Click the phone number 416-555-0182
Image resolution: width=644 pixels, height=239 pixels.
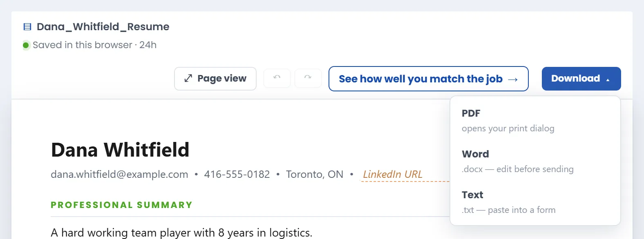click(237, 175)
